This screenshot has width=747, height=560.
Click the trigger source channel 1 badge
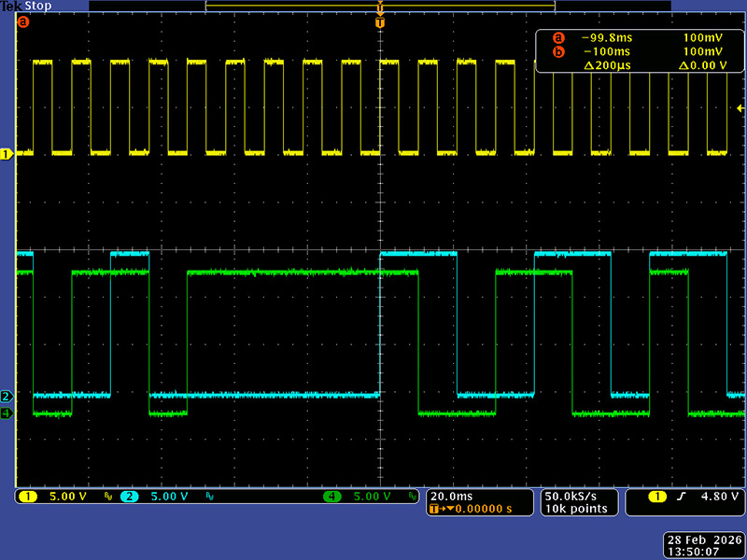click(x=659, y=497)
